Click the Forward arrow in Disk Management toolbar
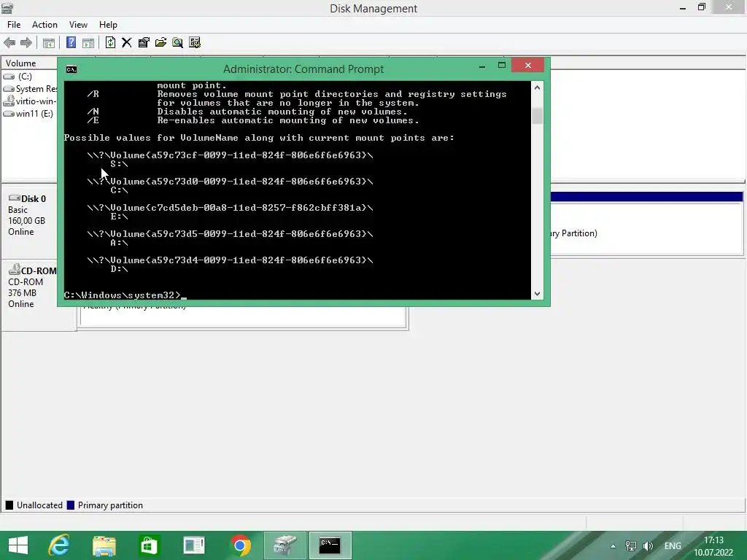The image size is (747, 560). click(26, 43)
